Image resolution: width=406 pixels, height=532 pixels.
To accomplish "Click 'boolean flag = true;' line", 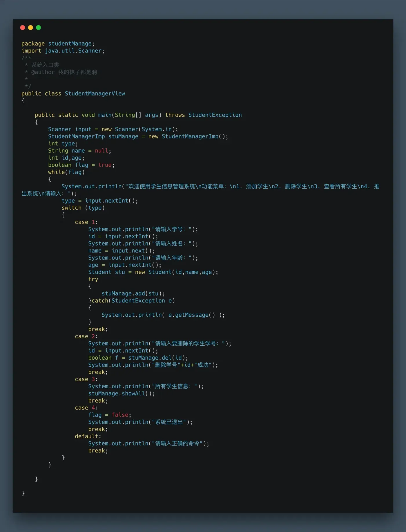I will 81,165.
